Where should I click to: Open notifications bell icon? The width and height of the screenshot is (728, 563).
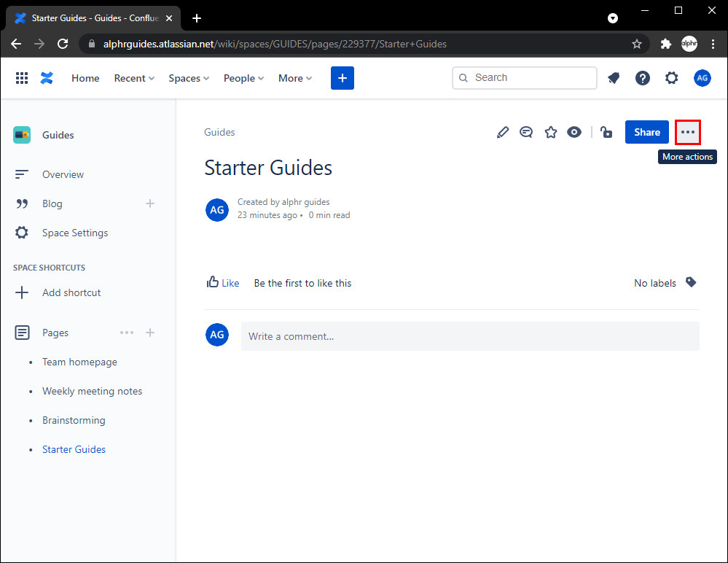[x=614, y=78]
